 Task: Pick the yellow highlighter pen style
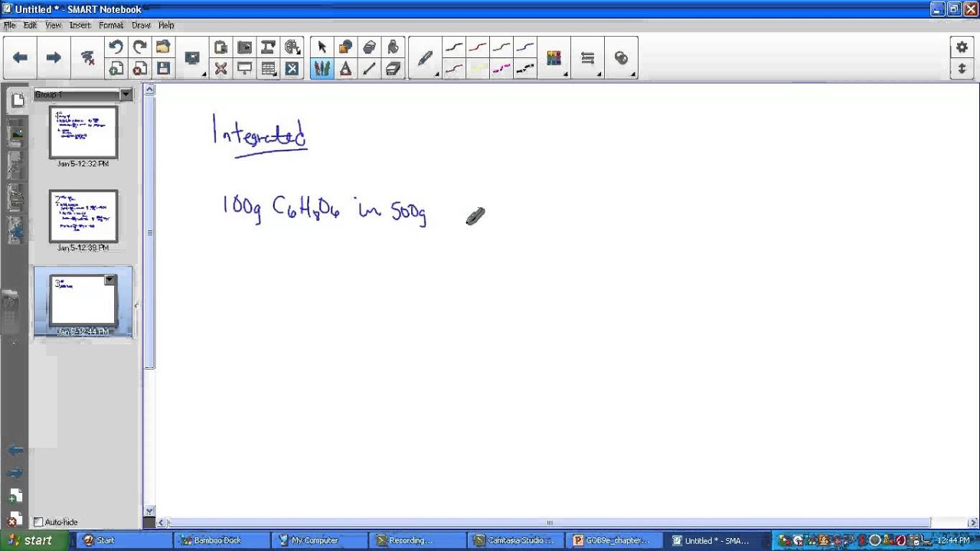click(x=478, y=69)
